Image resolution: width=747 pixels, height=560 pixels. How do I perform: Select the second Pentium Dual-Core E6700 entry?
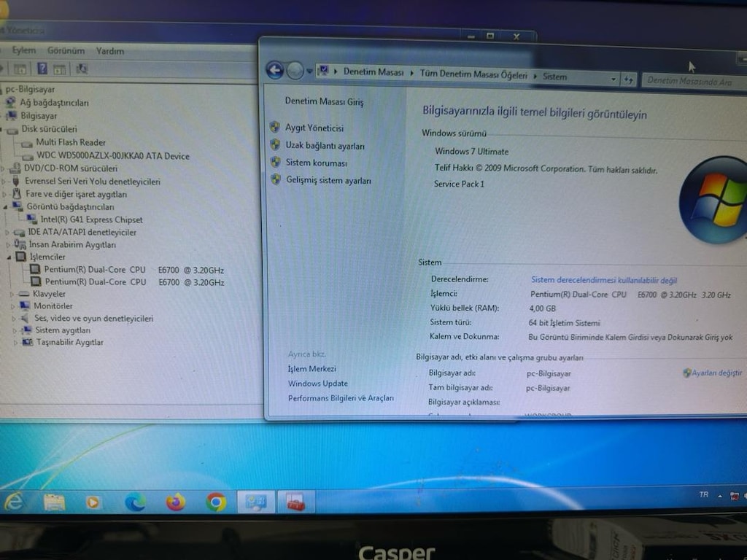pyautogui.click(x=135, y=282)
